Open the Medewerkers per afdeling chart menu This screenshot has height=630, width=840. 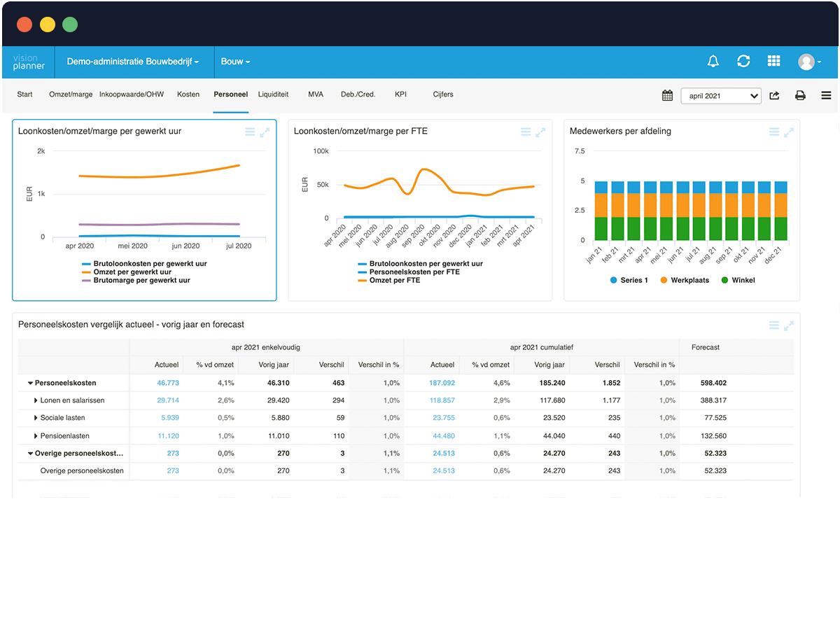(x=773, y=132)
